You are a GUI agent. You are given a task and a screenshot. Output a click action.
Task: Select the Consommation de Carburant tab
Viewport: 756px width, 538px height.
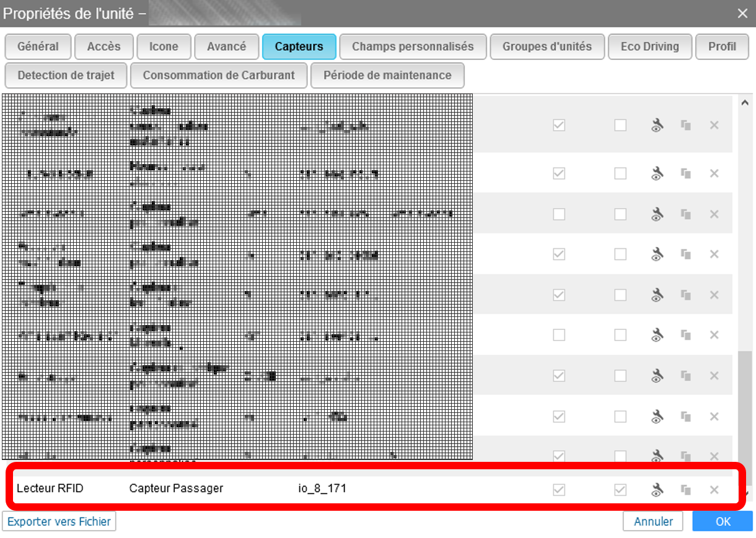[218, 76]
